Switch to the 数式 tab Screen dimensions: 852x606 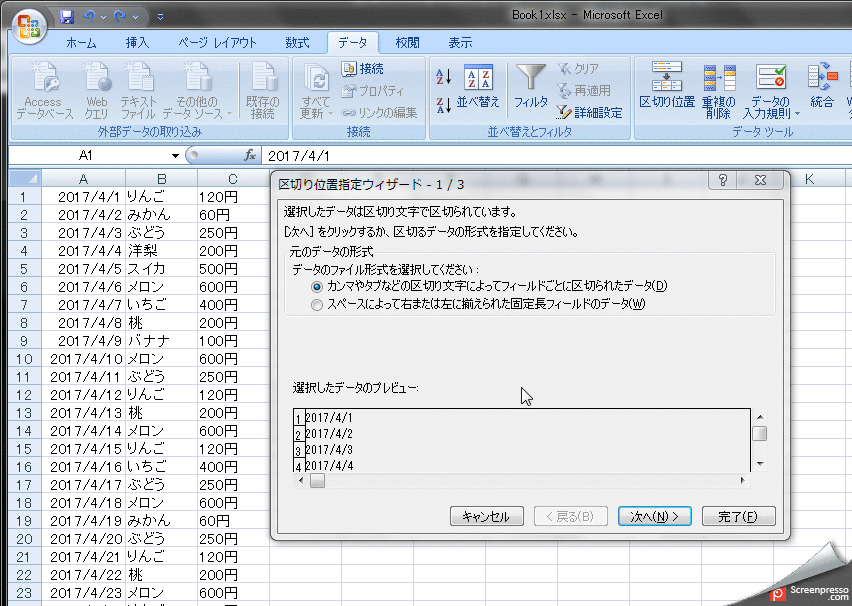click(297, 43)
